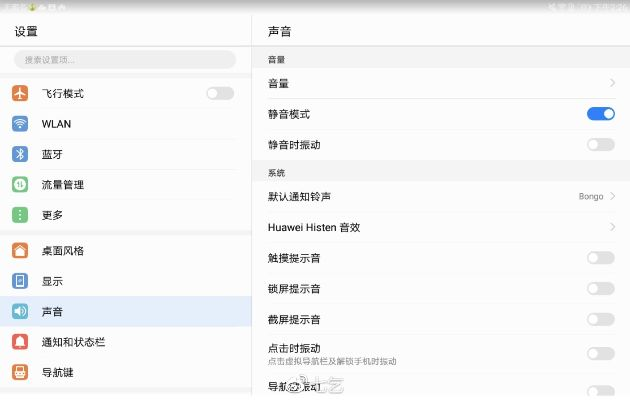Tap the green More (更多) icon
630x400 pixels.
pos(20,215)
